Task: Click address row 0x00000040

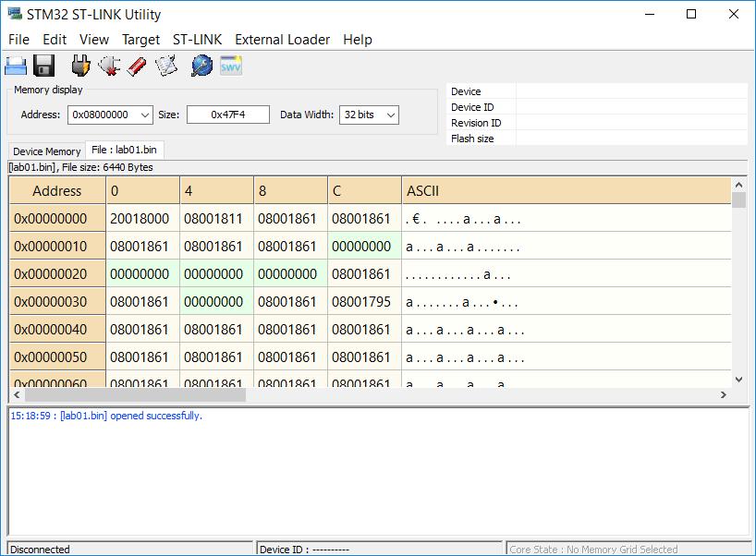Action: (x=57, y=330)
